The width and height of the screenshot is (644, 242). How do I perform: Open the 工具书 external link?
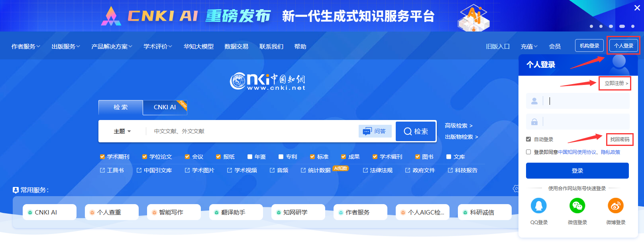pos(112,170)
